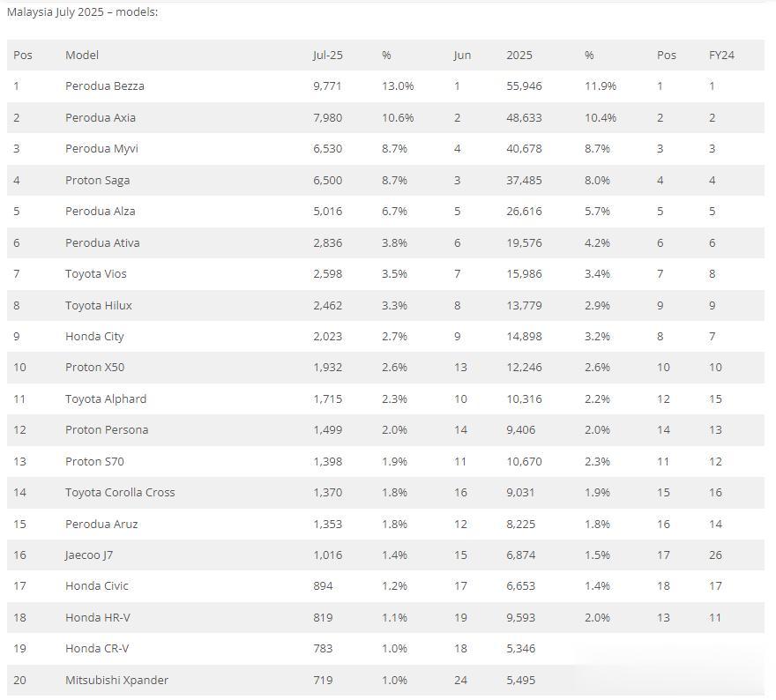Image resolution: width=776 pixels, height=700 pixels.
Task: Click the Toyota Corolla Cross entry
Action: coord(120,492)
